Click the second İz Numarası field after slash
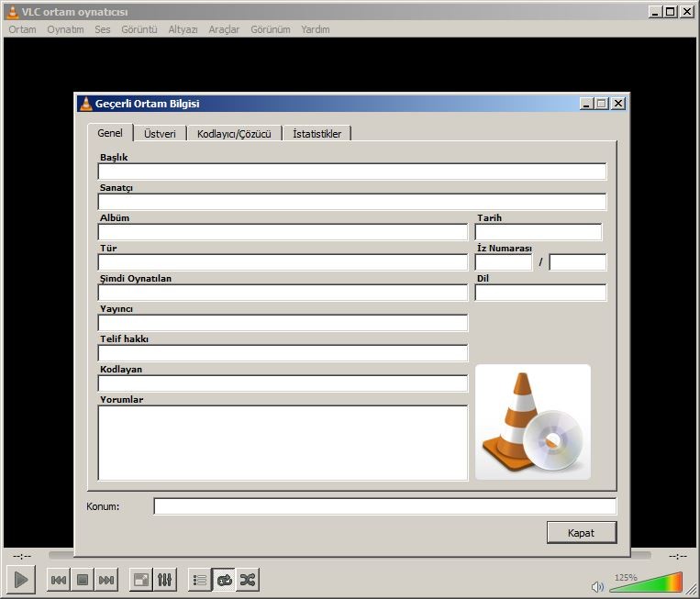Screen dimensions: 700x599 [x=578, y=262]
